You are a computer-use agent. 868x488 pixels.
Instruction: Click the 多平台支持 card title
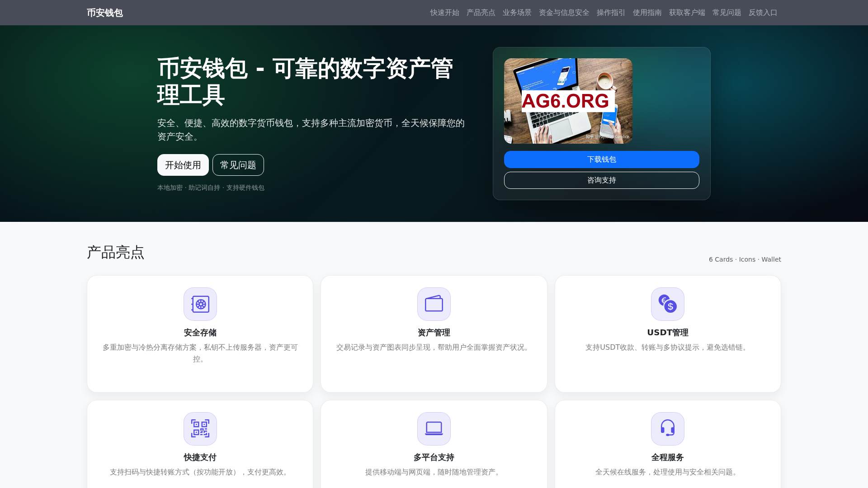434,457
